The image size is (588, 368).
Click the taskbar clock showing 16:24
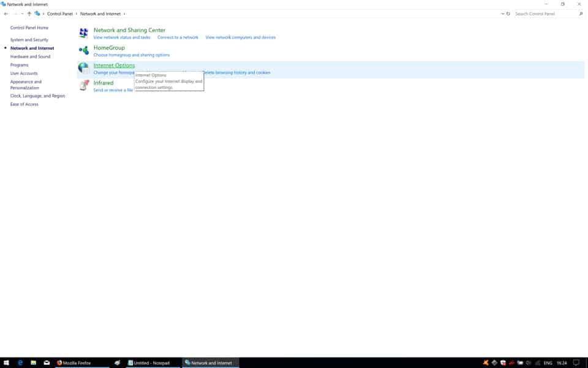click(562, 363)
